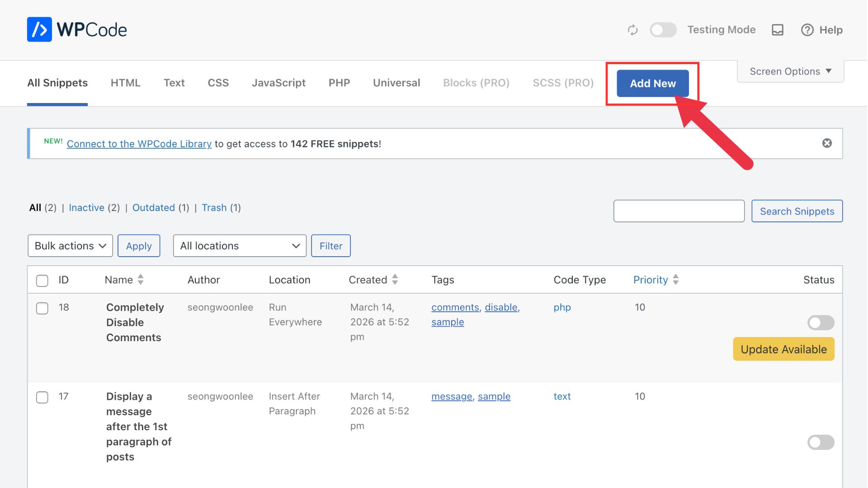Click Insert After Paragraph location text

[x=294, y=404]
